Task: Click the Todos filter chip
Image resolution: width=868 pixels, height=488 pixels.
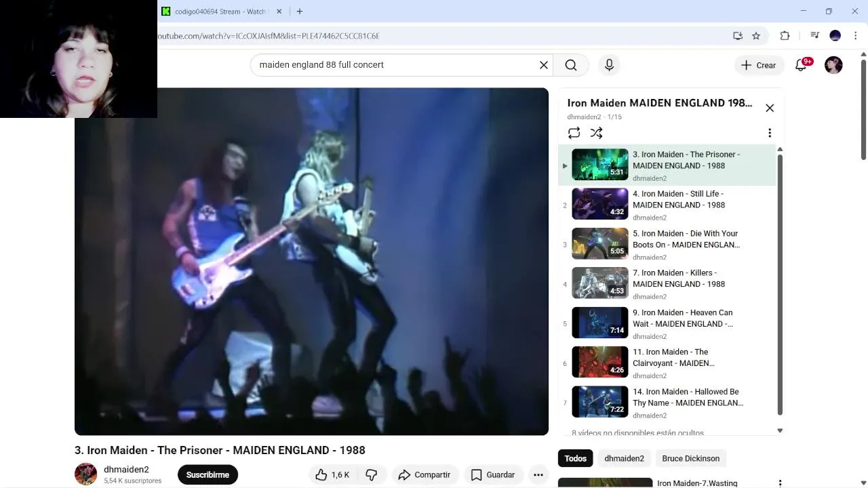Action: point(575,458)
